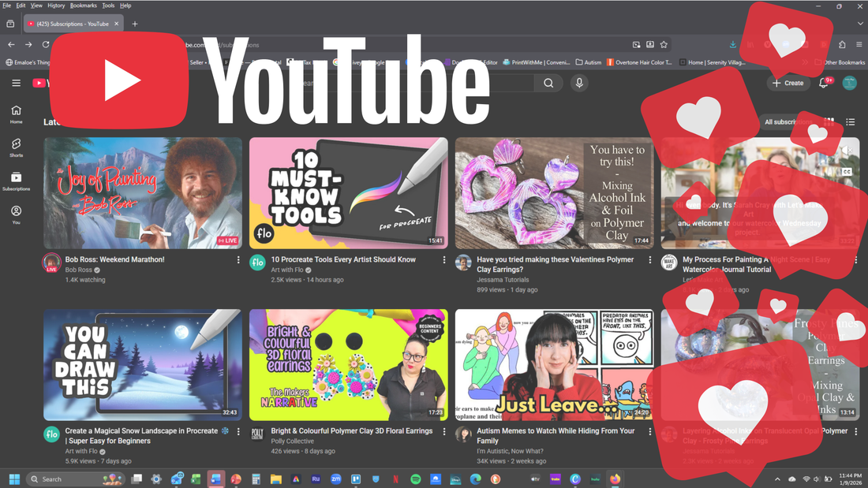Open the taskbar clock and date
Viewport: 868px width, 488px height.
tap(849, 479)
